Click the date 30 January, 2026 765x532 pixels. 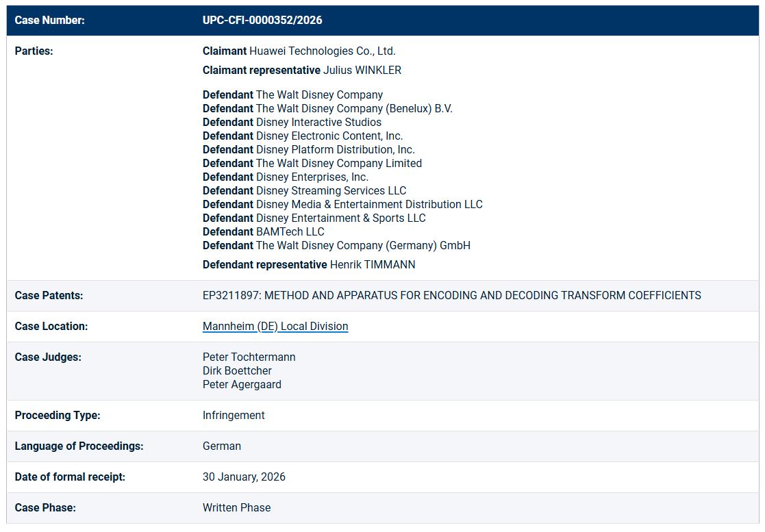[x=244, y=477]
